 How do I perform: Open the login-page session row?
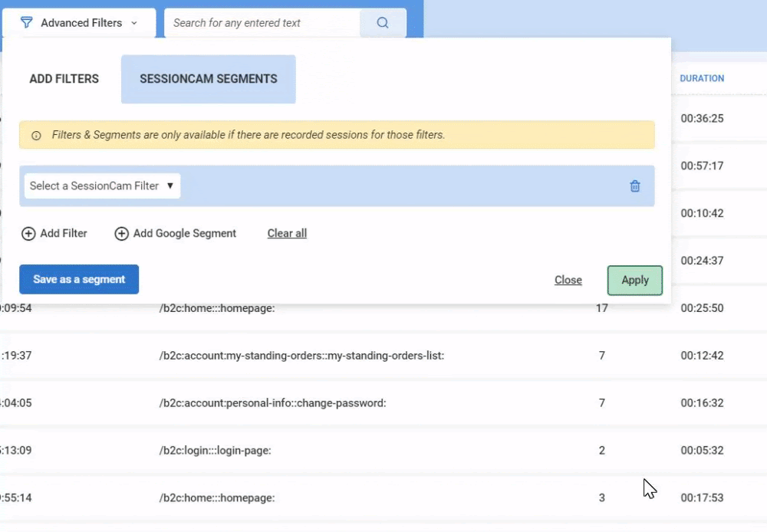215,451
